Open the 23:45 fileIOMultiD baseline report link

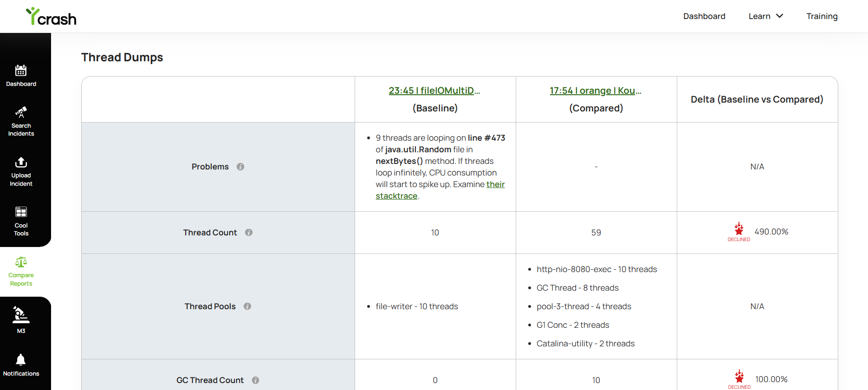434,91
